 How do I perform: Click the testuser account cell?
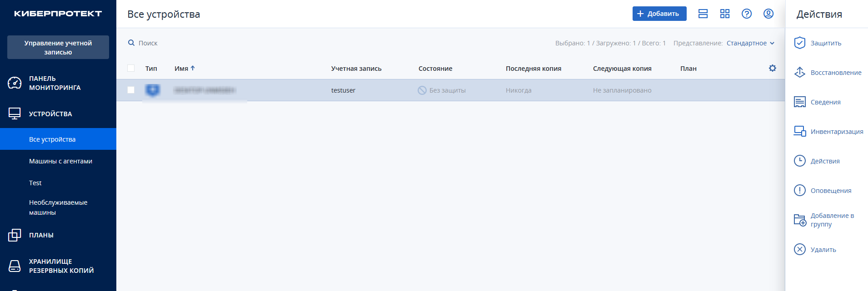click(343, 90)
